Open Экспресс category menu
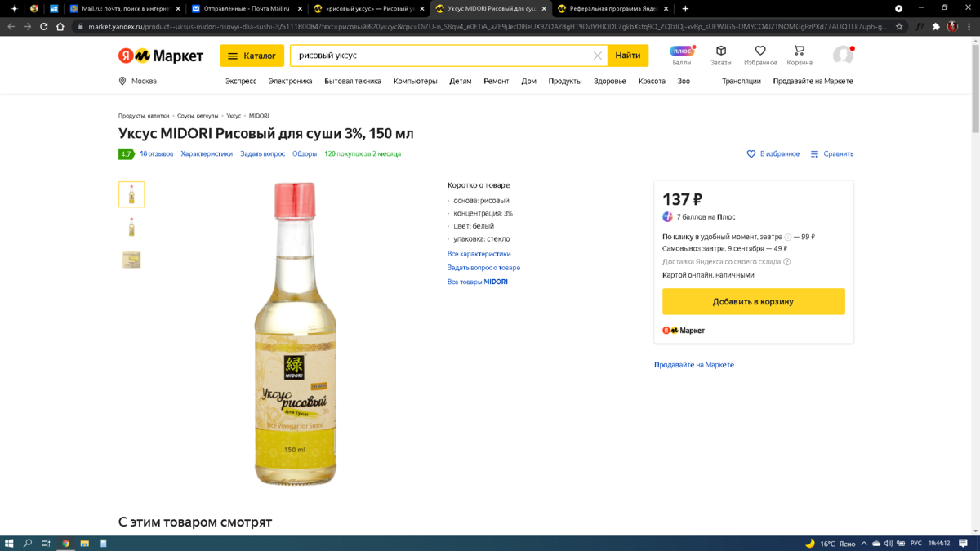This screenshot has height=551, width=980. pos(241,81)
